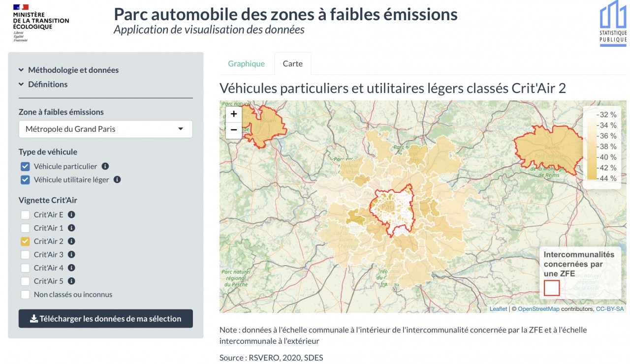
Task: Click the '32 %' legend label
Action: click(608, 114)
